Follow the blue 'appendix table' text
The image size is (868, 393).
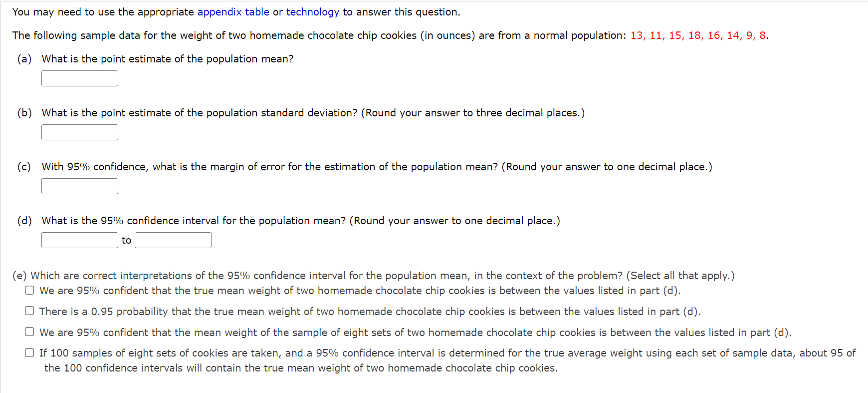point(233,11)
